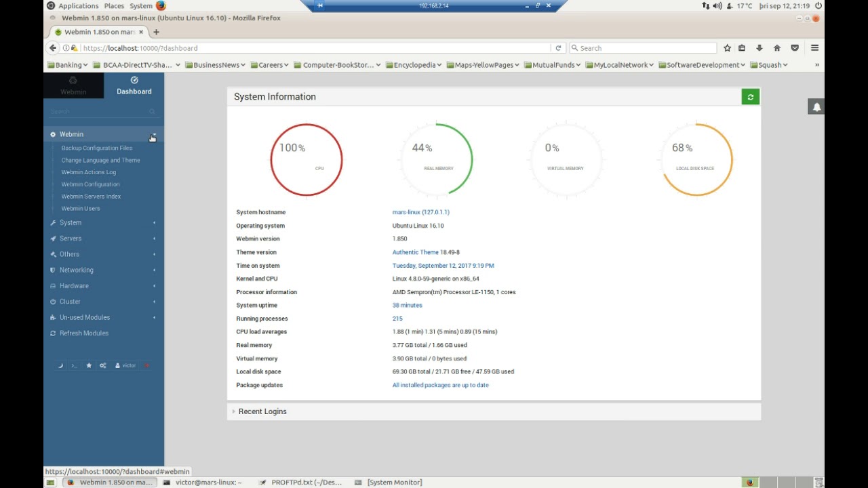The image size is (868, 488).
Task: Open the system time link
Action: click(443, 266)
